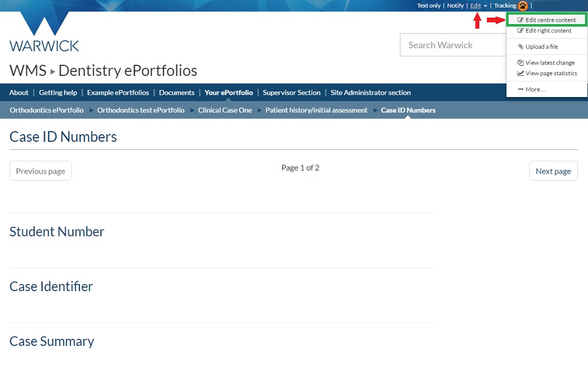Navigate to Clinical Case One breadcrumb
588x370 pixels.
click(x=225, y=110)
